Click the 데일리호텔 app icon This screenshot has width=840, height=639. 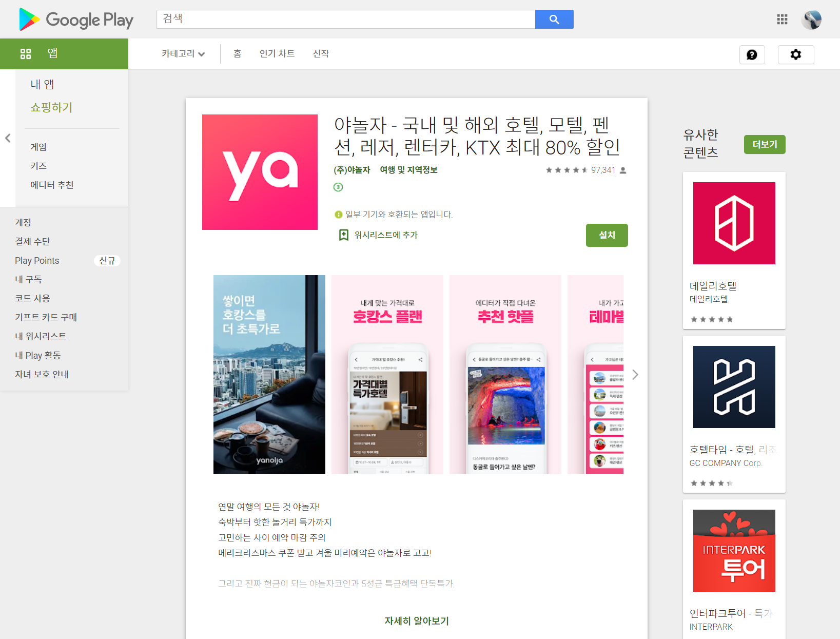click(x=734, y=223)
